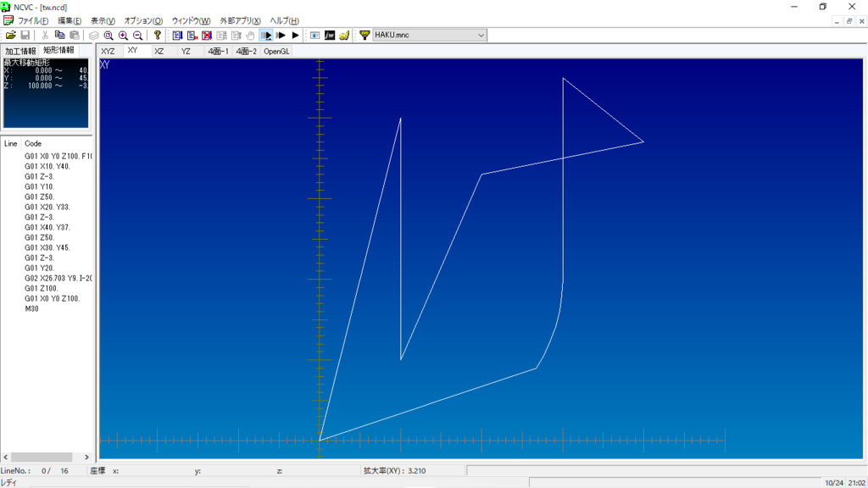Click the list icon with red stop mark
Image resolution: width=868 pixels, height=488 pixels.
[x=192, y=36]
